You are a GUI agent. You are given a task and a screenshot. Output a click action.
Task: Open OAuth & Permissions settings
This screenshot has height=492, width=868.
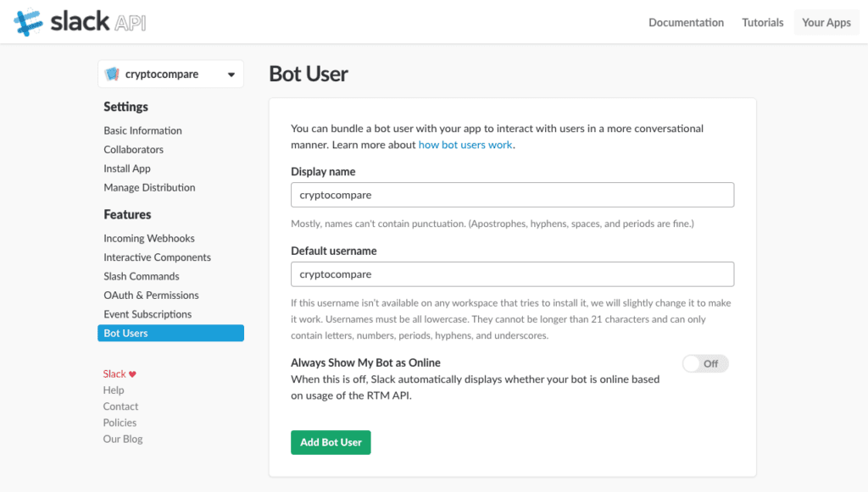pos(150,295)
